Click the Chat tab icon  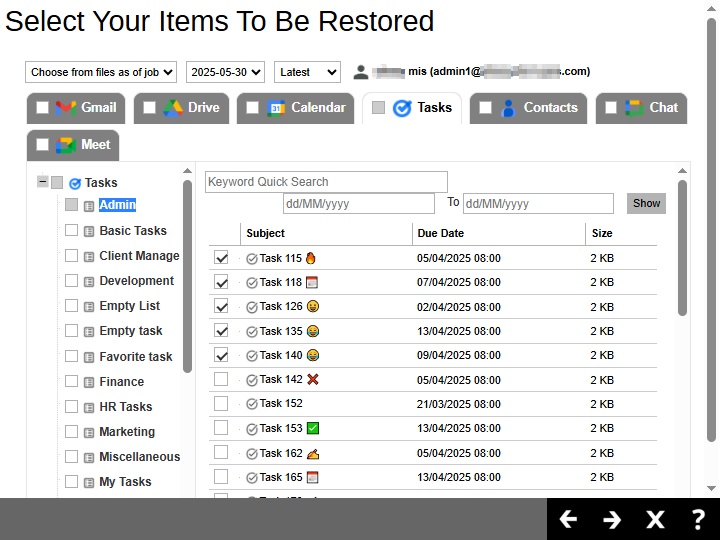(x=635, y=108)
